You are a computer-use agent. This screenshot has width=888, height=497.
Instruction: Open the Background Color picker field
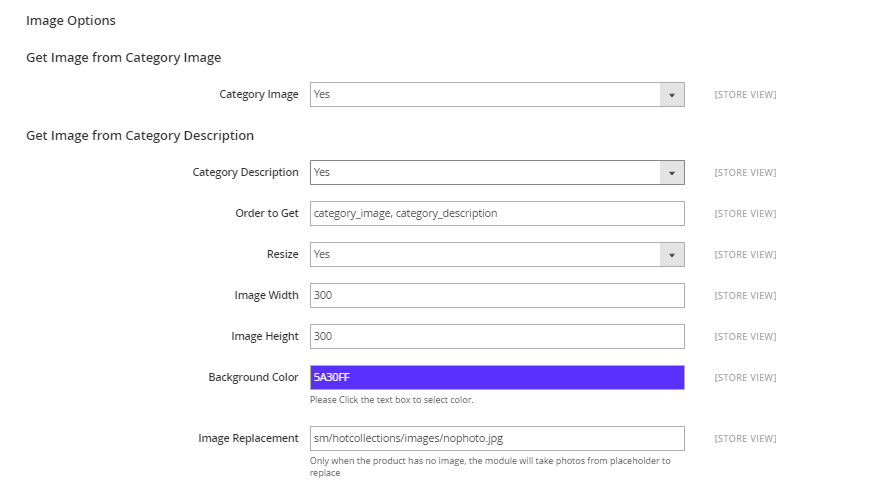[x=497, y=378]
